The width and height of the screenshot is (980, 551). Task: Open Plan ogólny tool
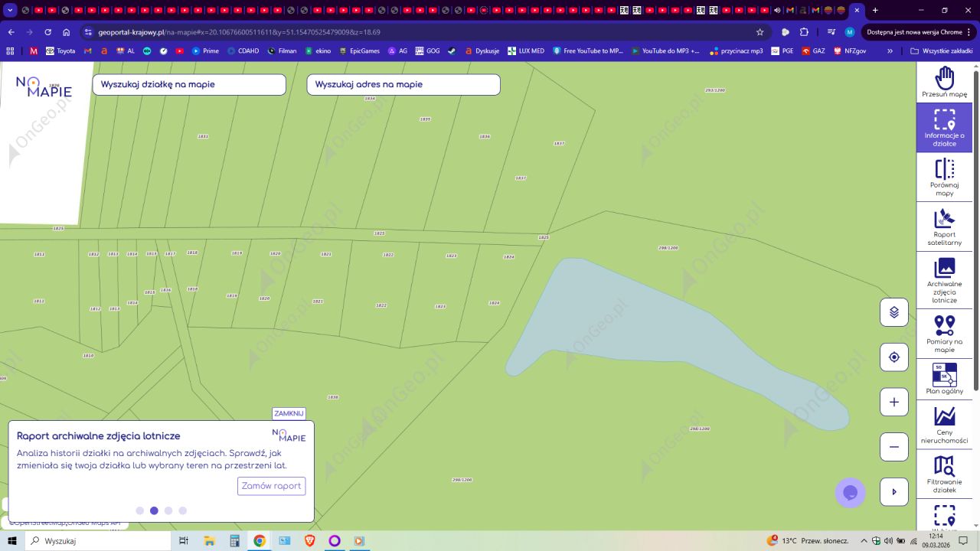point(944,379)
